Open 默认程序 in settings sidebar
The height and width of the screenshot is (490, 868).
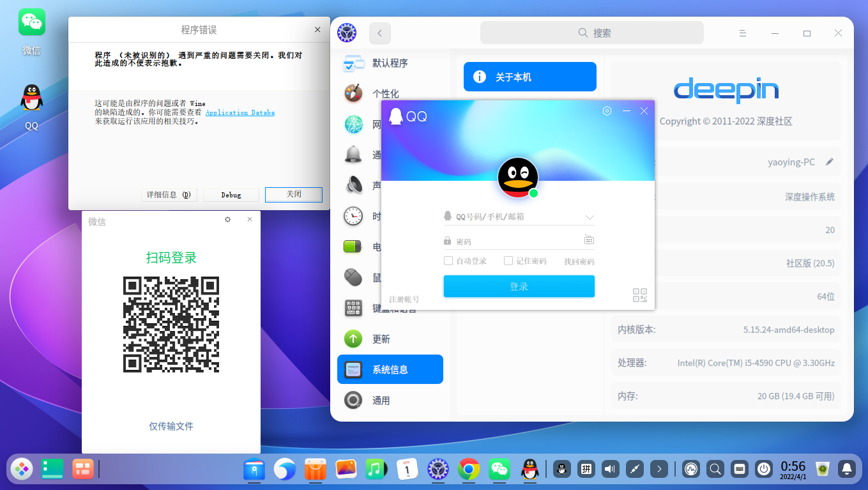(x=390, y=63)
